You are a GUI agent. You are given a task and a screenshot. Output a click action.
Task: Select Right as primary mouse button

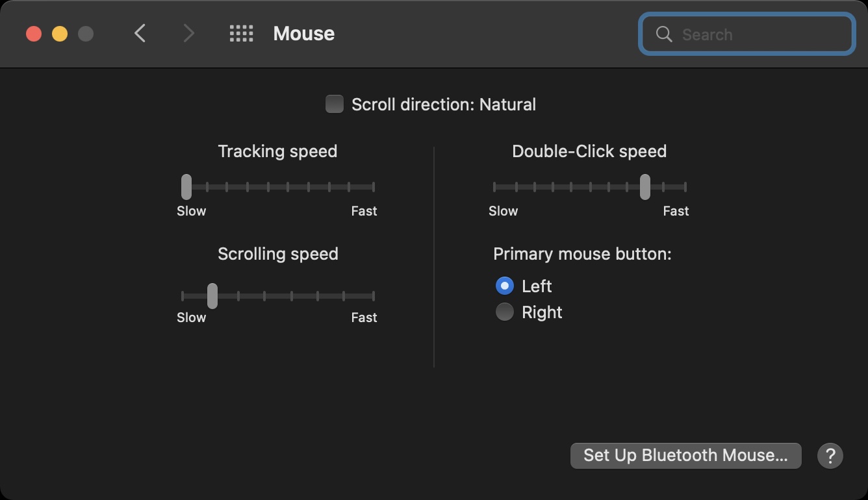coord(504,312)
